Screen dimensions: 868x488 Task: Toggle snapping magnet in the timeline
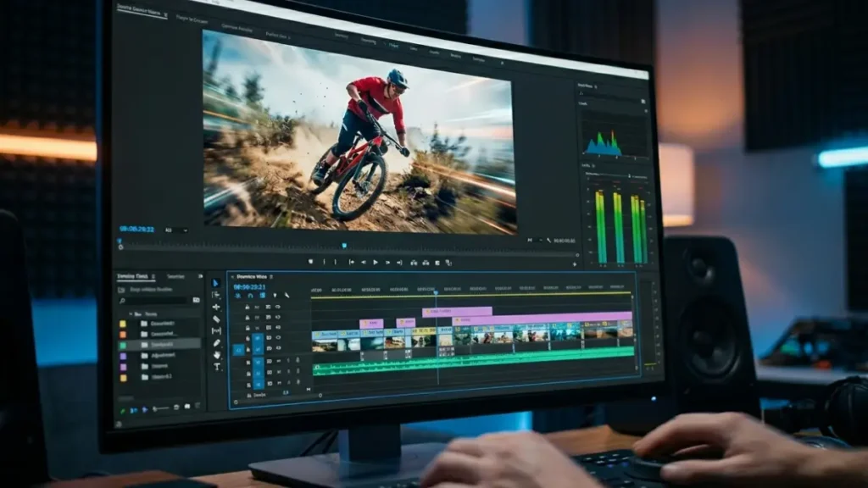pos(250,296)
